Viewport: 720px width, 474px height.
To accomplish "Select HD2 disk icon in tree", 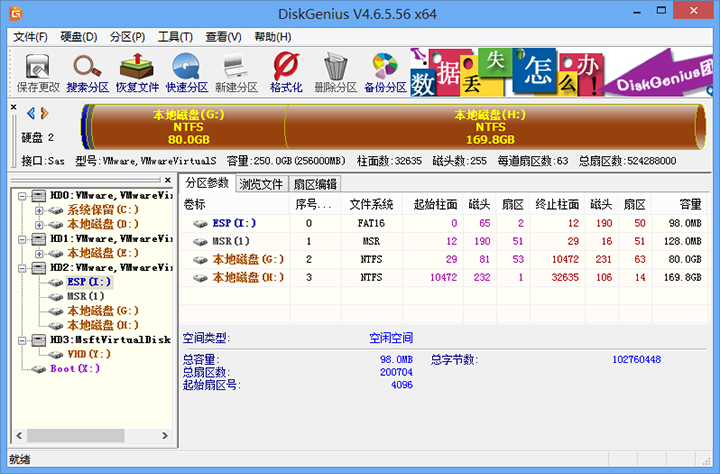I will (39, 268).
